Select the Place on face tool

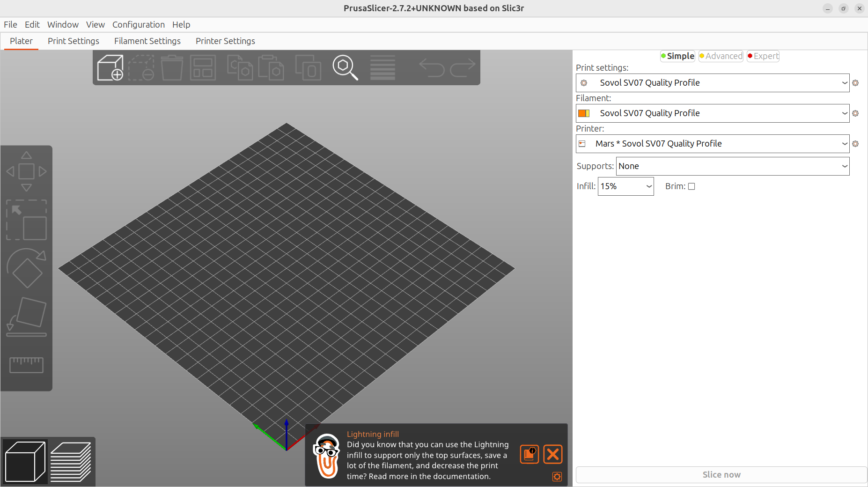[x=26, y=317]
